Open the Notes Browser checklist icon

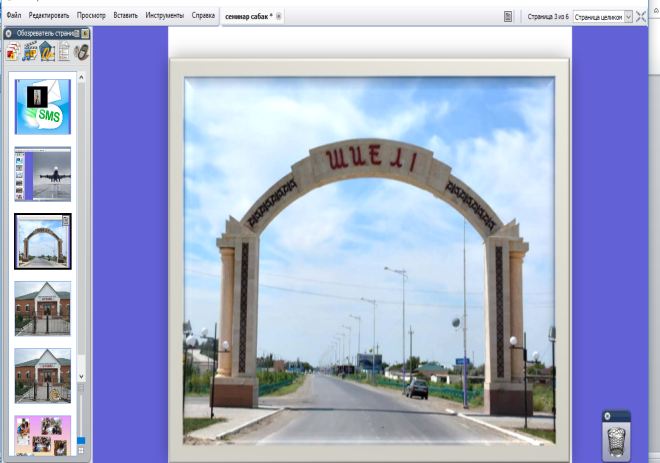(x=64, y=52)
